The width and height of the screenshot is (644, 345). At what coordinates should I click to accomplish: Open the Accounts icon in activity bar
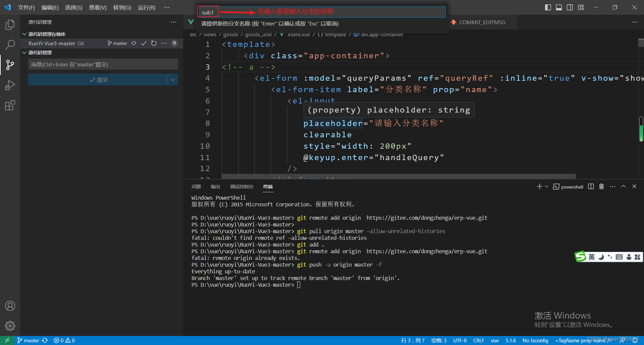point(10,306)
